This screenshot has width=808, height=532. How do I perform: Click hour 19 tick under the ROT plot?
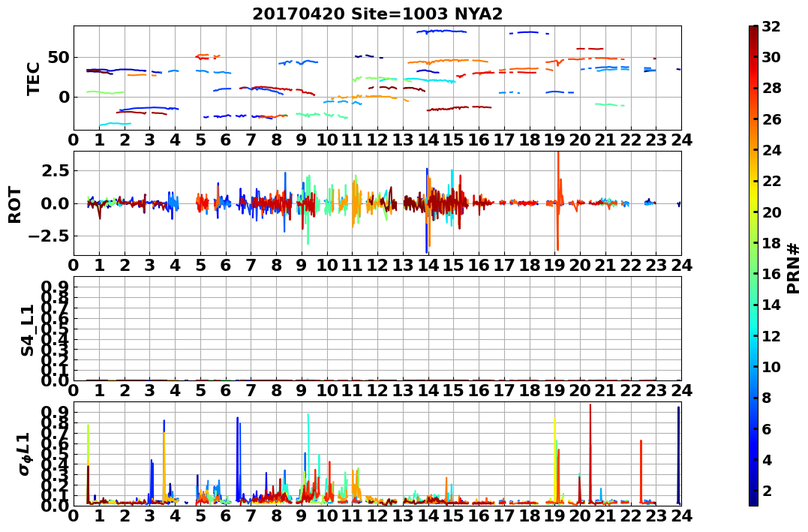[554, 266]
